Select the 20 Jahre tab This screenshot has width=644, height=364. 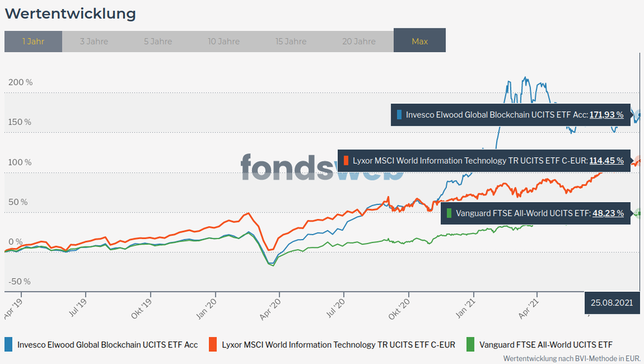click(359, 41)
